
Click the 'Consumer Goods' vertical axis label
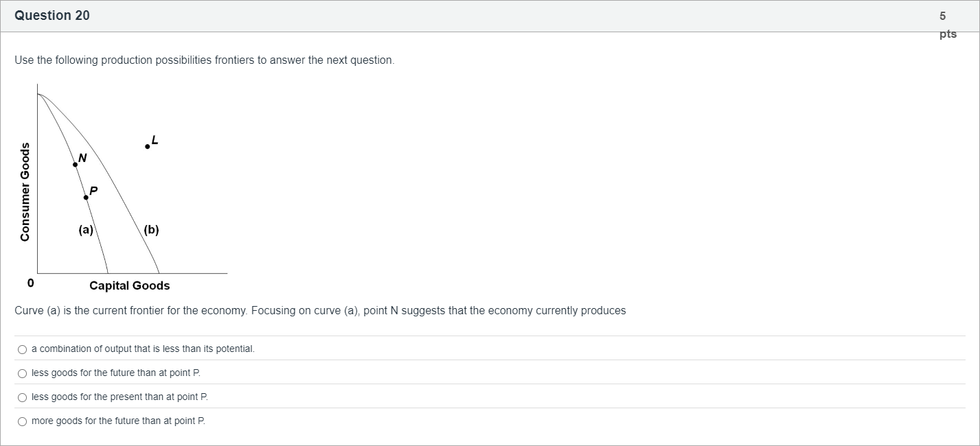click(25, 191)
